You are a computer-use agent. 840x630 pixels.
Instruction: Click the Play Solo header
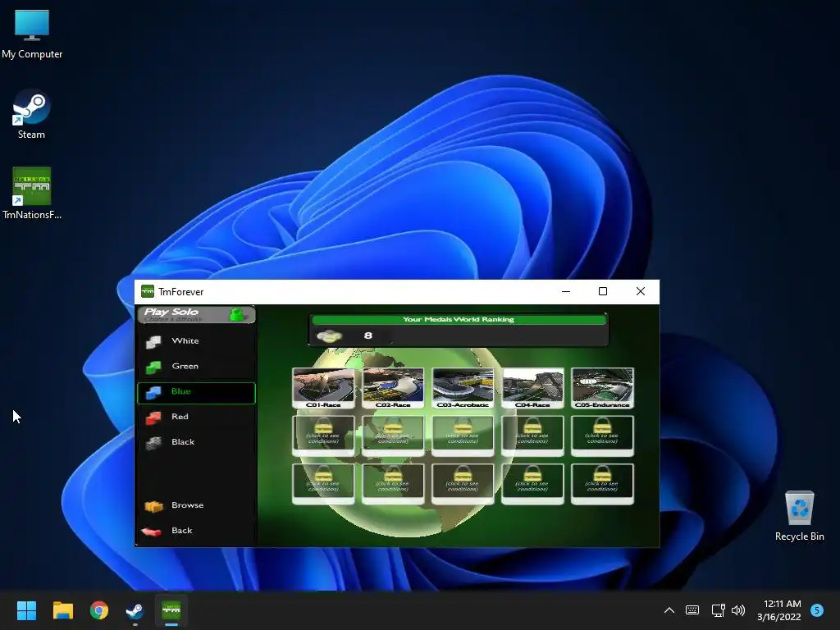click(x=196, y=314)
